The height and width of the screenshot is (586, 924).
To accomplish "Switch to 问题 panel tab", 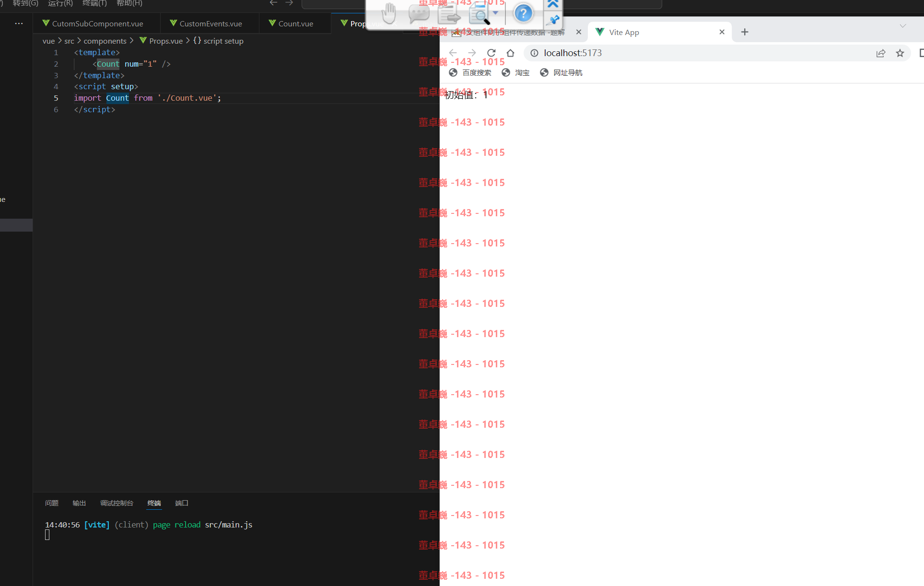I will pos(52,503).
